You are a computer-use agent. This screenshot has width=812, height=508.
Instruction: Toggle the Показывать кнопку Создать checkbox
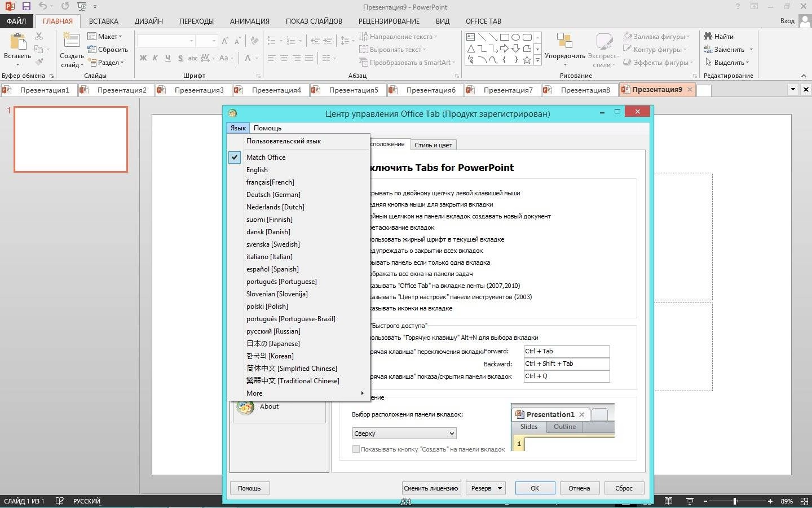[x=356, y=449]
